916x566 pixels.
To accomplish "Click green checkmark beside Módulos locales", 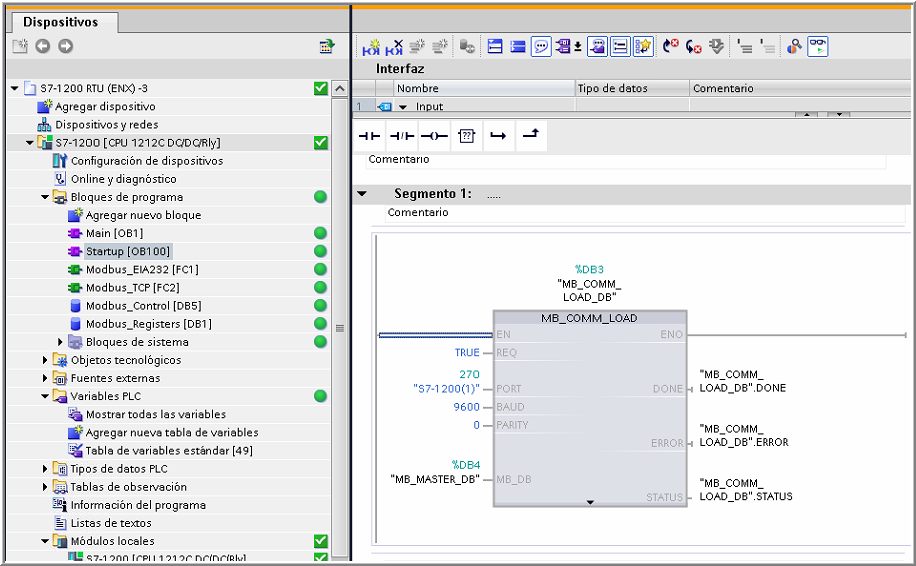I will [320, 541].
